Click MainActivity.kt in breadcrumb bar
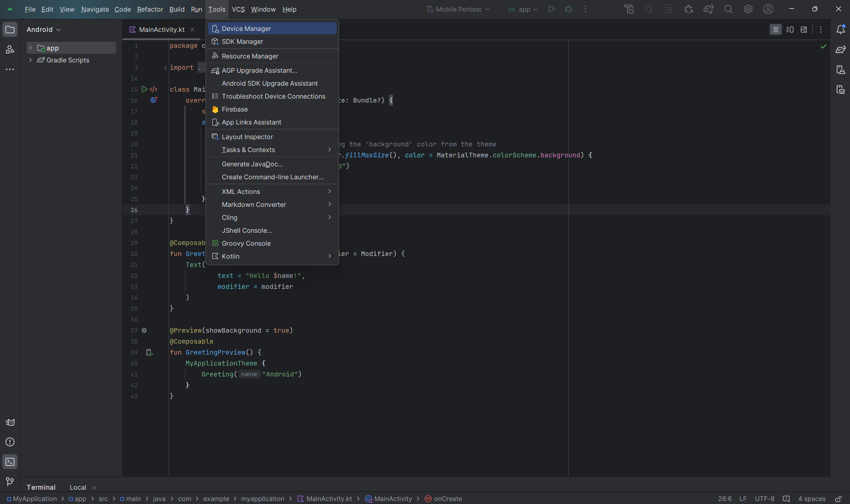This screenshot has height=504, width=850. 329,499
